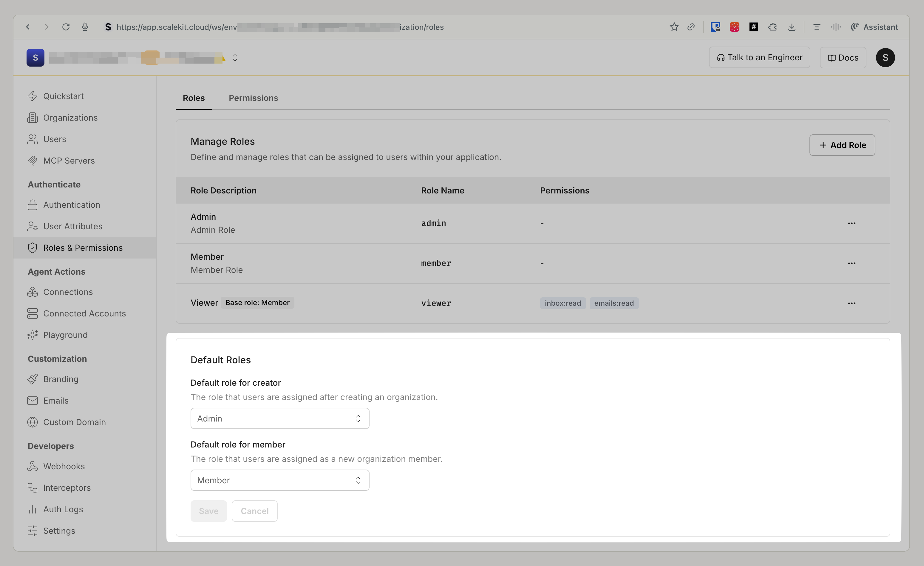Click the browser downloads icon
Image resolution: width=924 pixels, height=566 pixels.
coord(792,27)
